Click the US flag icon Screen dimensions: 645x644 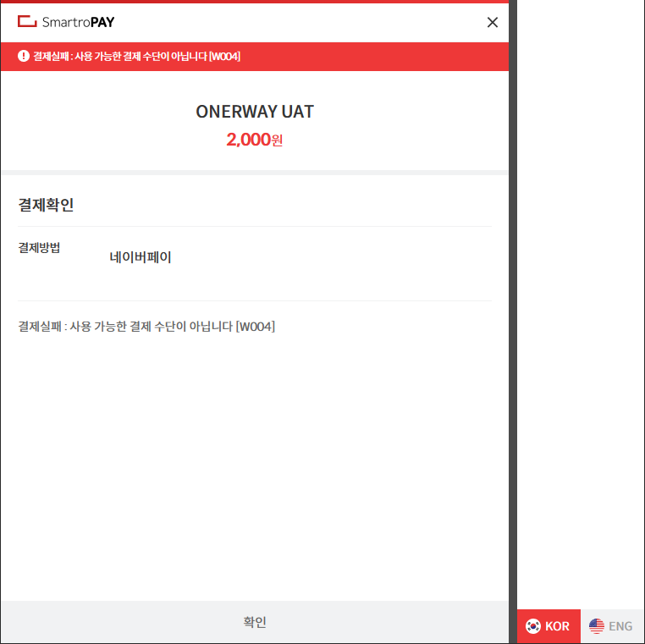point(597,626)
